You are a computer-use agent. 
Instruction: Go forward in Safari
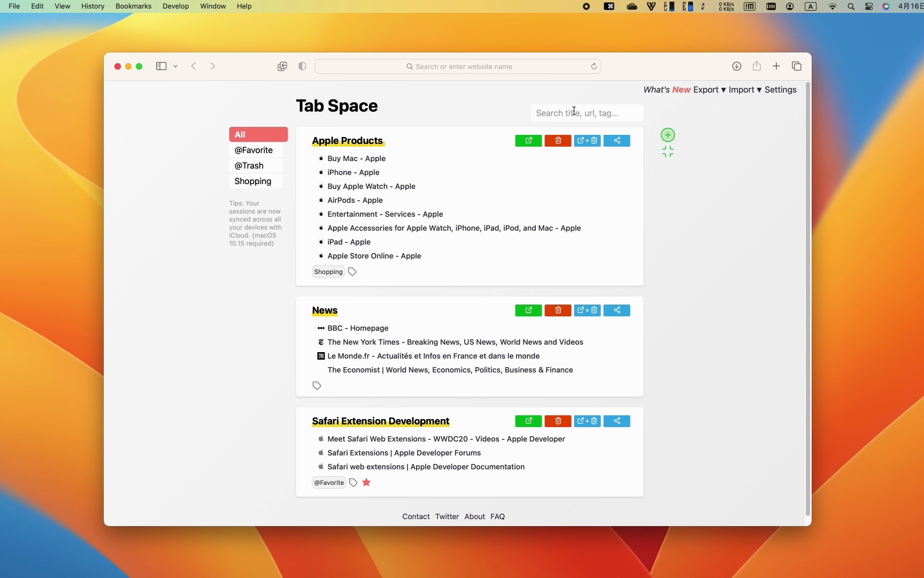[213, 66]
